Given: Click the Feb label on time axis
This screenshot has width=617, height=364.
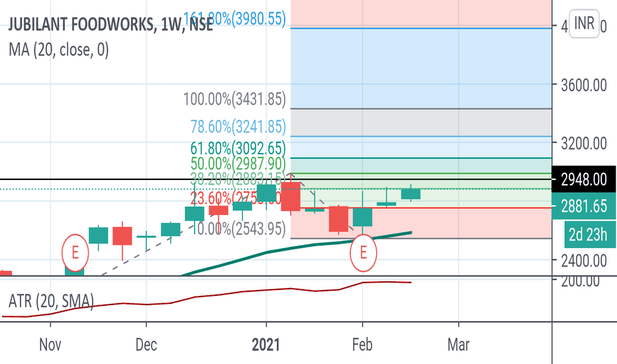Looking at the screenshot, I should [x=362, y=345].
